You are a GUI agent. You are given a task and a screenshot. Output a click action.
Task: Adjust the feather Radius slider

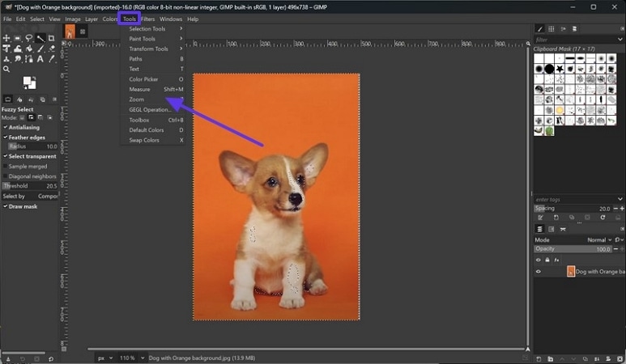33,146
